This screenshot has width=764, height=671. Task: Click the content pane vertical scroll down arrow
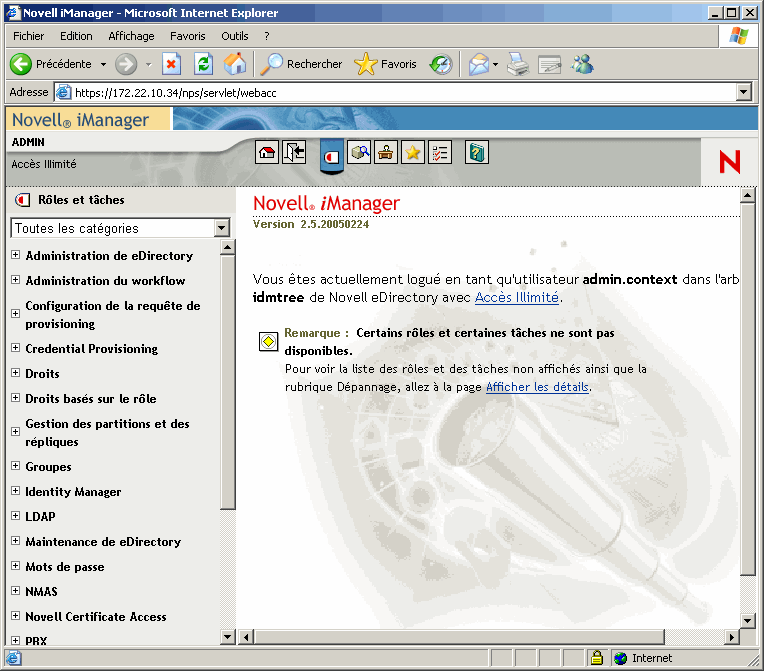point(747,620)
